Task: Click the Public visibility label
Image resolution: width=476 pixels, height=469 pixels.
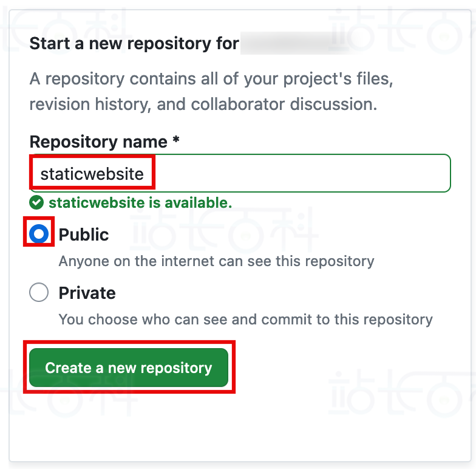Action: pyautogui.click(x=84, y=235)
